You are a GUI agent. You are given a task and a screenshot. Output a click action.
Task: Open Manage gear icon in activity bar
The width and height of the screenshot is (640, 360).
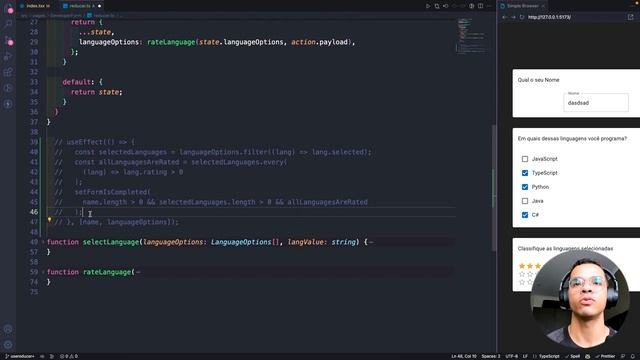[x=8, y=344]
